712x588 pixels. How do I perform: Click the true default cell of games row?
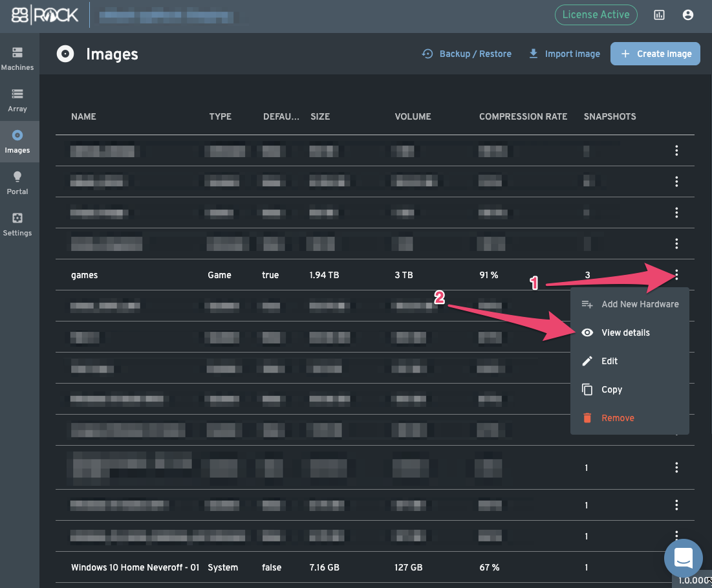pos(270,275)
